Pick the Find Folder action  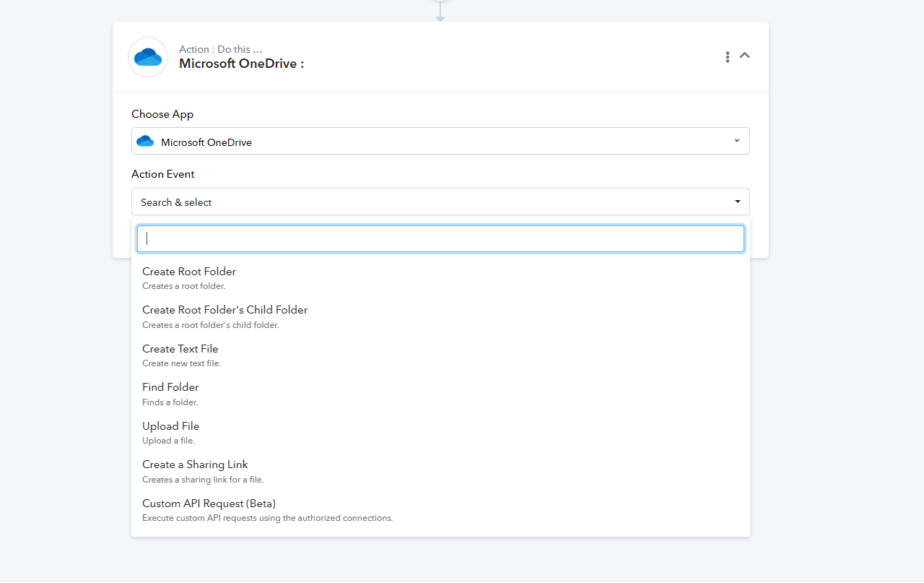(x=440, y=394)
